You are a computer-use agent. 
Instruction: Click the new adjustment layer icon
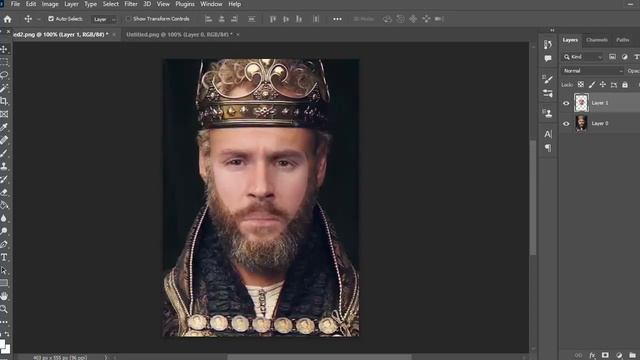pos(619,355)
